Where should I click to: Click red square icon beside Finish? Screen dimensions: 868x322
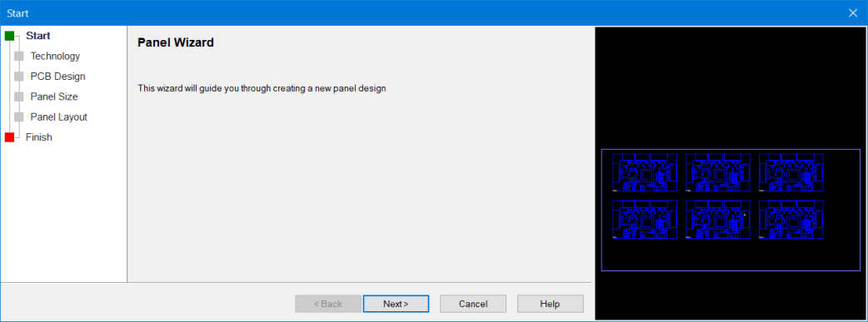point(9,137)
